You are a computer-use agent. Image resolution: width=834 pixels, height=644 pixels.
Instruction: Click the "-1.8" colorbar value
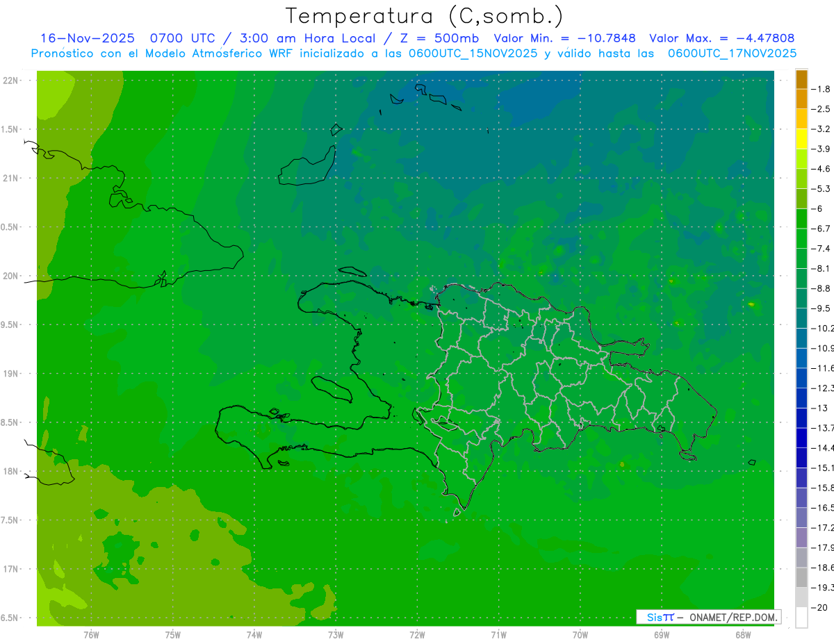pyautogui.click(x=822, y=89)
